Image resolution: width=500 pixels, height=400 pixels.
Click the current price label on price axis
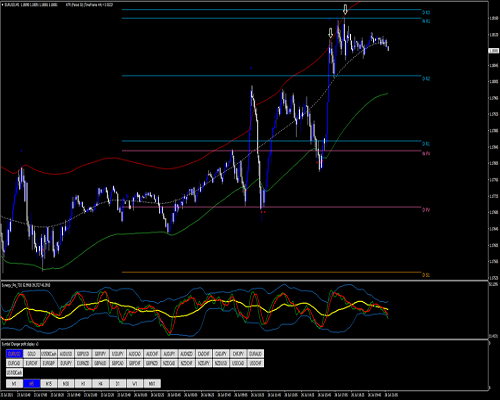click(494, 51)
